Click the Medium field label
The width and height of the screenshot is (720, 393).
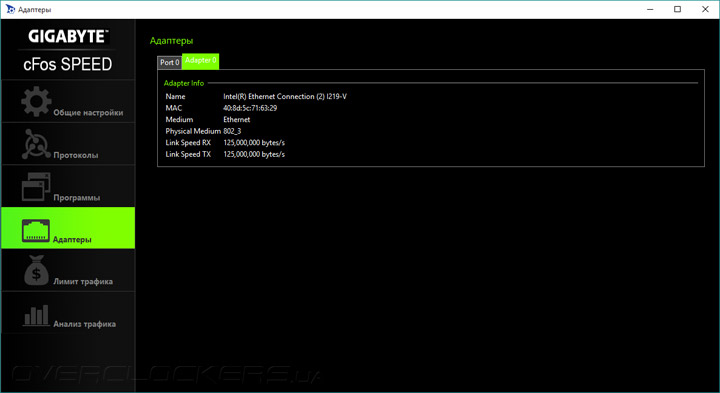[x=179, y=119]
